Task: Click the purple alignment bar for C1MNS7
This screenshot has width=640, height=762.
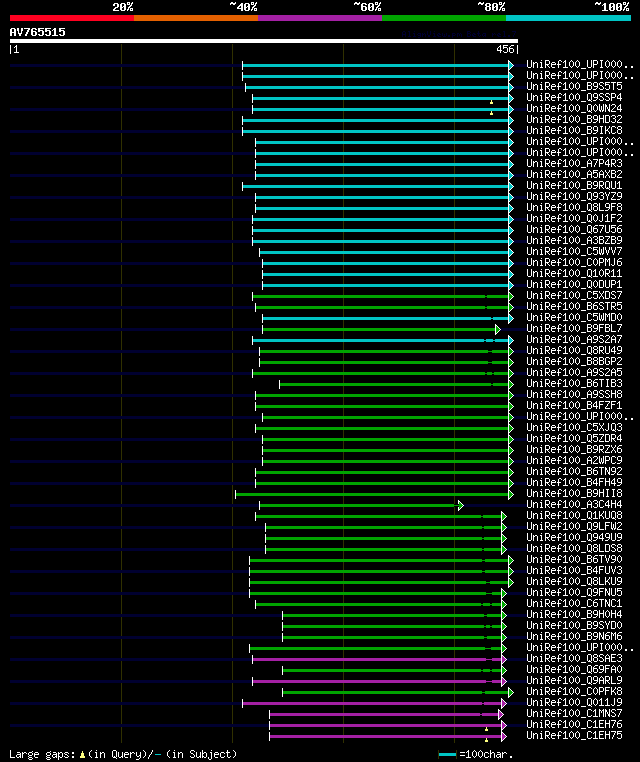Action: 384,714
